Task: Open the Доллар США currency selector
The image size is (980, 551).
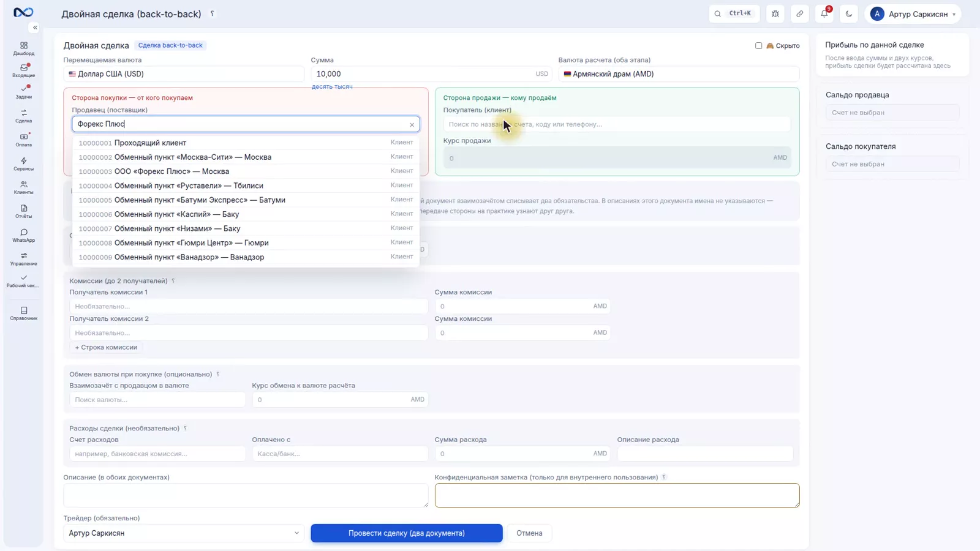Action: 184,74
